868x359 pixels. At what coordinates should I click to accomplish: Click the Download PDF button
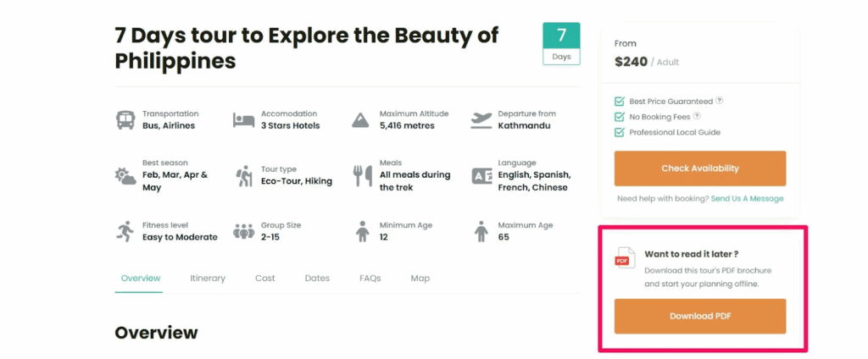point(699,316)
